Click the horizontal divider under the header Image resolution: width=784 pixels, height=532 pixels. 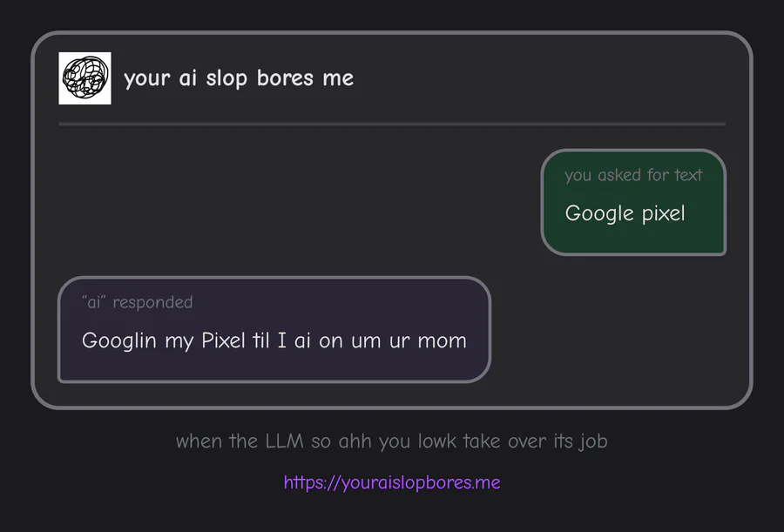[392, 125]
